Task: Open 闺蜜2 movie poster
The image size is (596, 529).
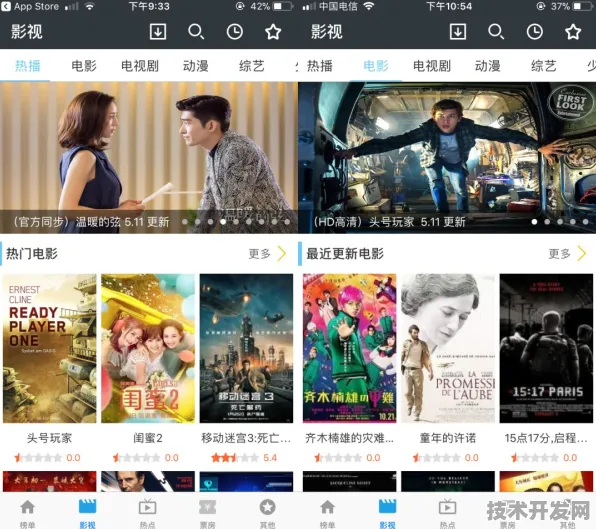Action: coord(148,348)
